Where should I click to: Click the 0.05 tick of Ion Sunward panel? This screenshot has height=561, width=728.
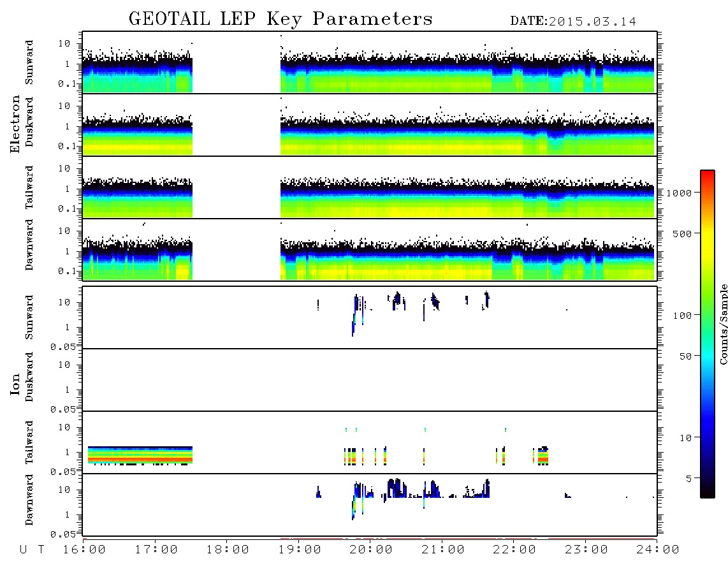[x=62, y=347]
